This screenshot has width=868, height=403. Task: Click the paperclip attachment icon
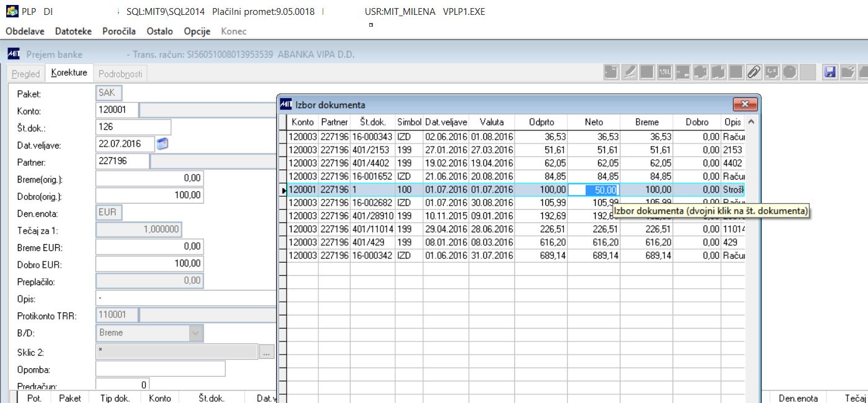[754, 72]
